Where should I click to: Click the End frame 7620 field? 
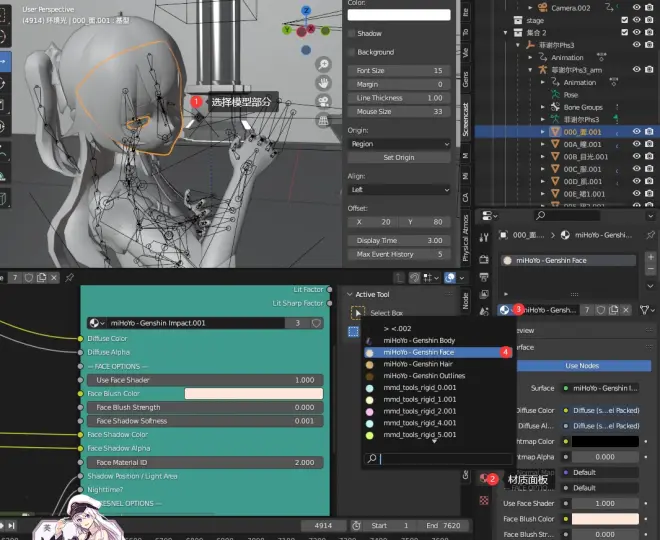pos(442,525)
